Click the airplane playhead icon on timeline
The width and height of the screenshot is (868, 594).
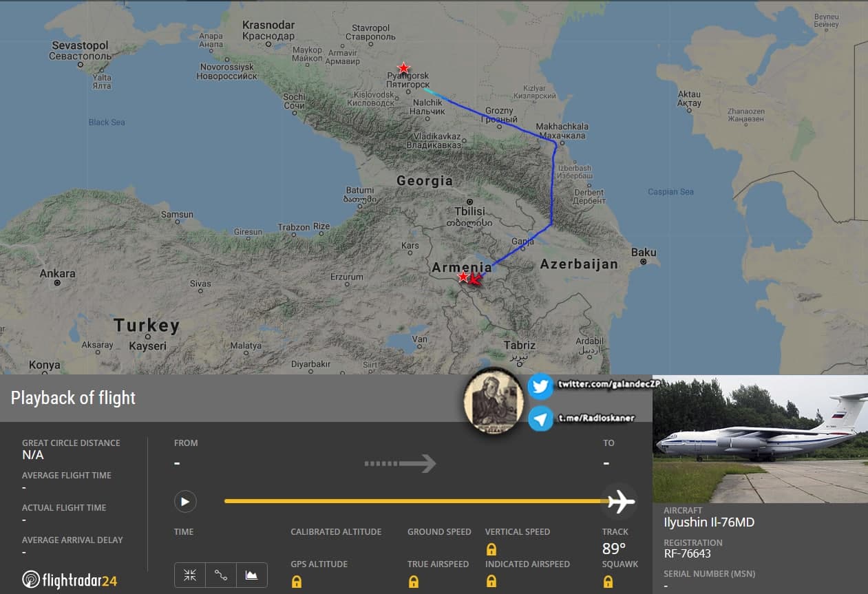[x=620, y=501]
